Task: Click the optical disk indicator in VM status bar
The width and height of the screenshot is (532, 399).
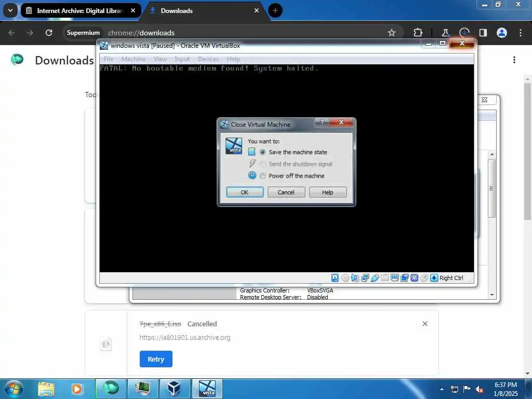Action: [345, 278]
